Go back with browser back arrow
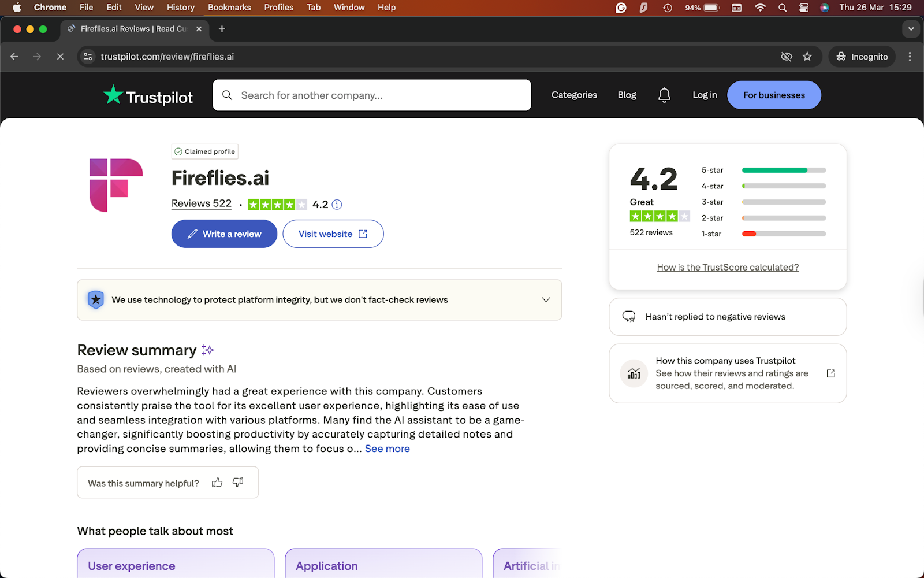This screenshot has height=578, width=924. [14, 57]
